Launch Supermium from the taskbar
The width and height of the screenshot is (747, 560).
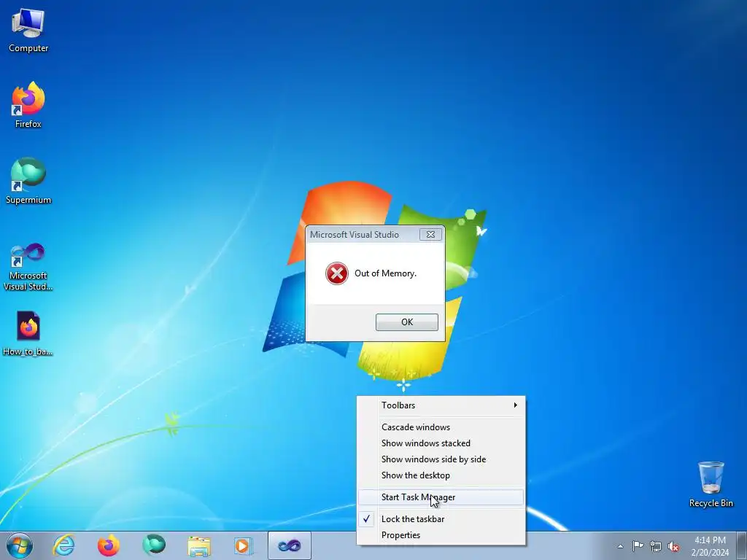(x=153, y=545)
